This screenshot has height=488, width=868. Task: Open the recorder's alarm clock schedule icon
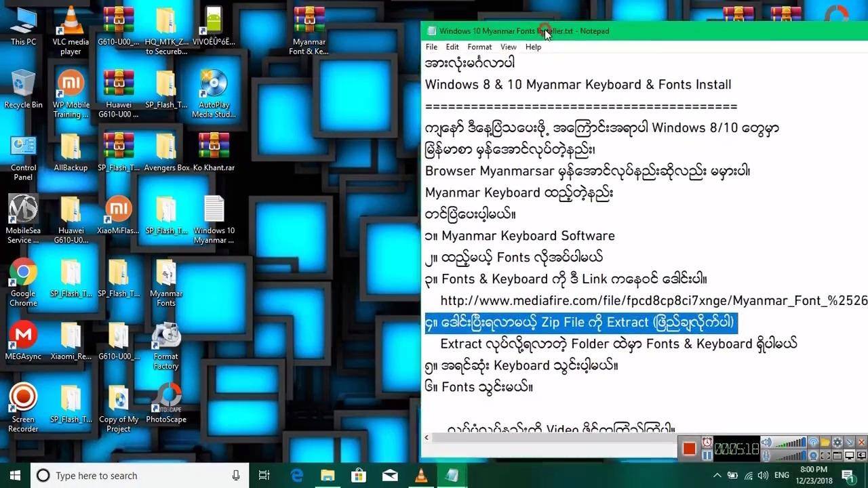707,443
